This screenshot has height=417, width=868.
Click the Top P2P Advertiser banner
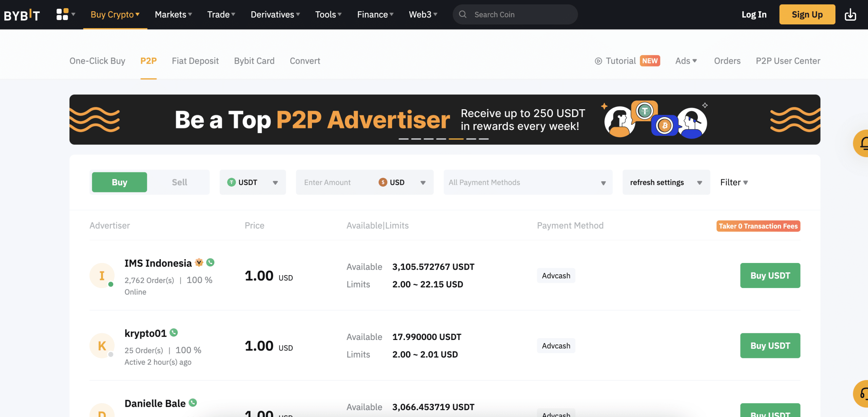(x=445, y=119)
